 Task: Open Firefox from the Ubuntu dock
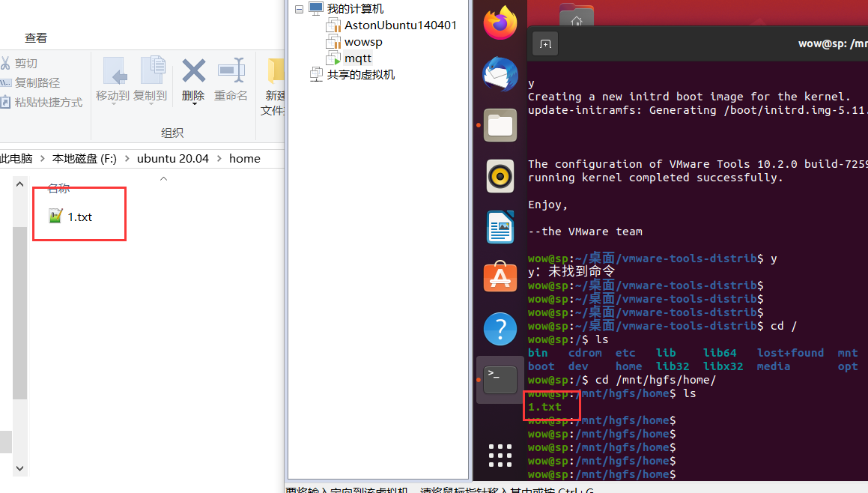500,23
